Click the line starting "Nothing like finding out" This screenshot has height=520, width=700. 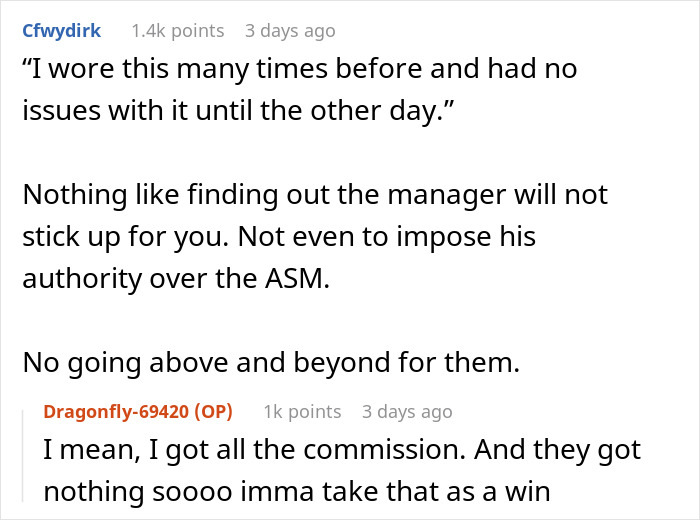315,193
